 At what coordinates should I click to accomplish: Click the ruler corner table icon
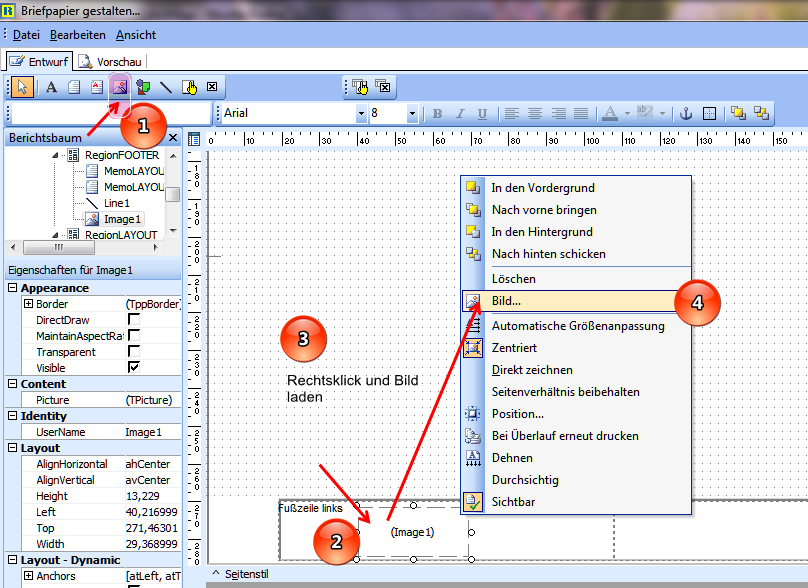pyautogui.click(x=194, y=139)
